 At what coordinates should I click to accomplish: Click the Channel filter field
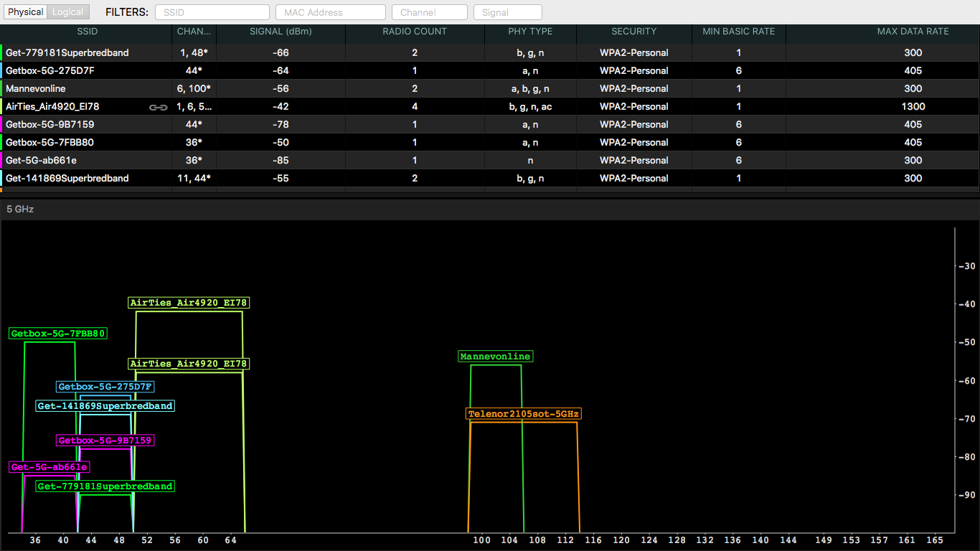[x=430, y=12]
